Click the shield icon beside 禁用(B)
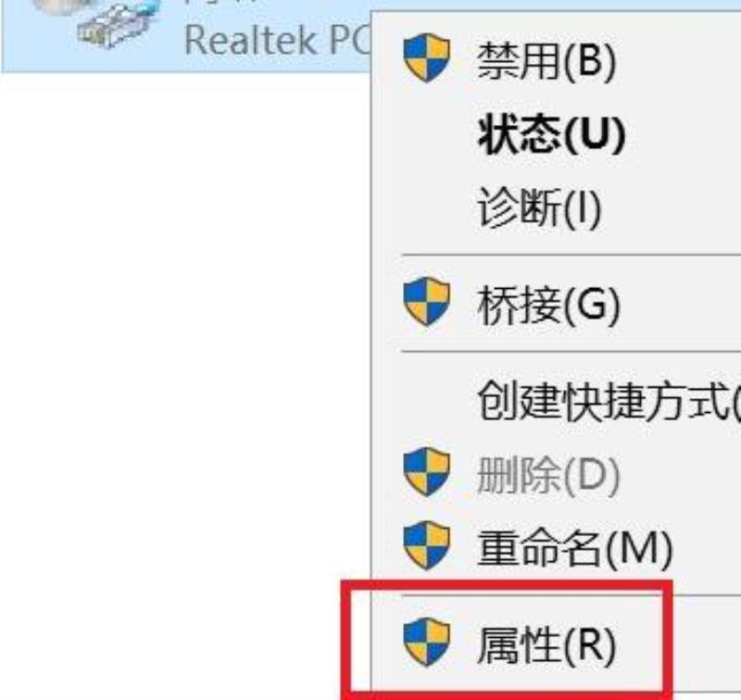 coord(426,57)
